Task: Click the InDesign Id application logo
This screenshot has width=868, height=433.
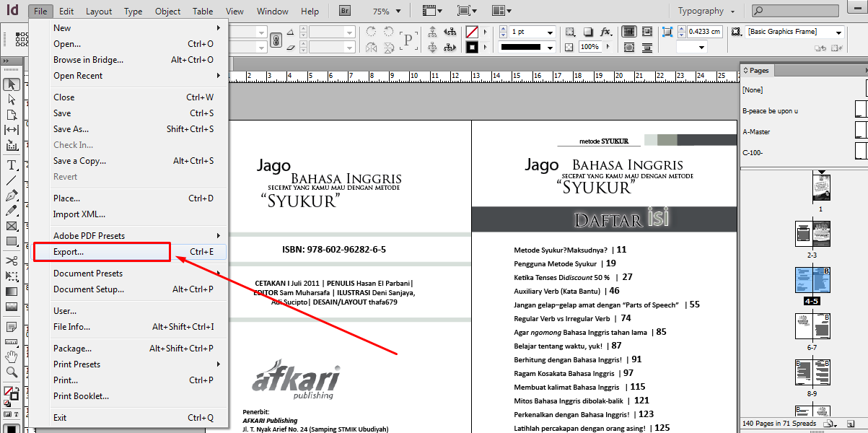Action: 12,11
